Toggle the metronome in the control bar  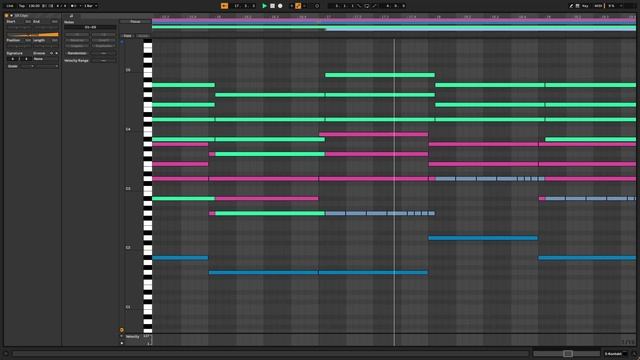point(73,6)
